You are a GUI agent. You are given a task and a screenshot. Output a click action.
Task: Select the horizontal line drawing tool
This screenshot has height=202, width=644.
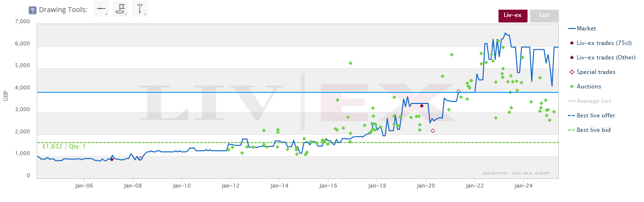[x=100, y=9]
